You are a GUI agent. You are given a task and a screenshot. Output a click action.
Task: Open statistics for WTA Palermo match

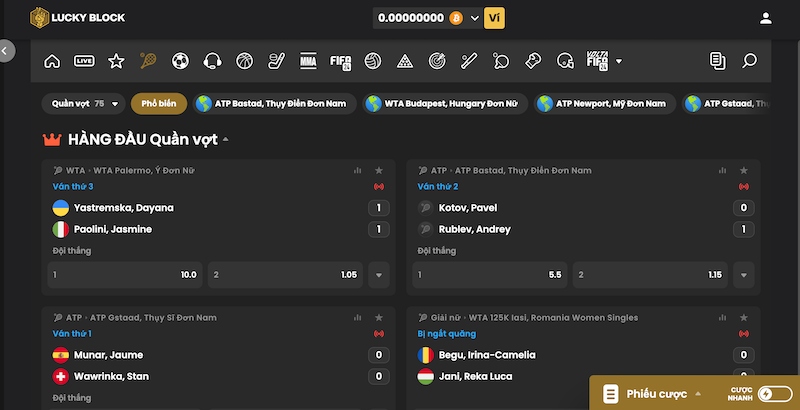[358, 170]
